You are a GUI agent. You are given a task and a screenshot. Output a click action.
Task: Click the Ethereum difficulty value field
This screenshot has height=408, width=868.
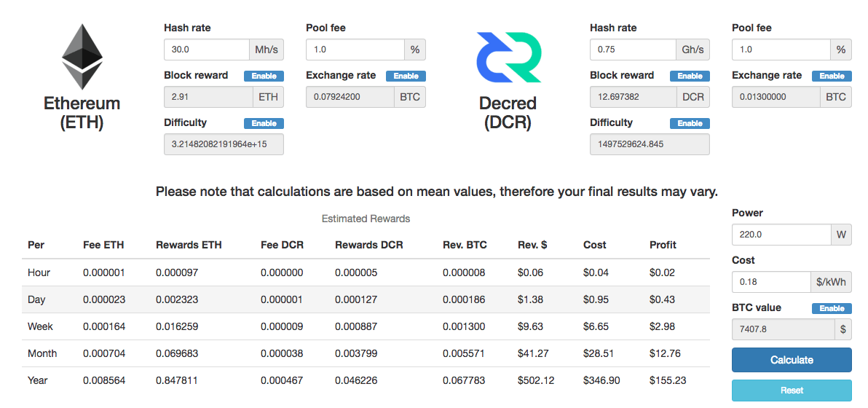pos(224,144)
